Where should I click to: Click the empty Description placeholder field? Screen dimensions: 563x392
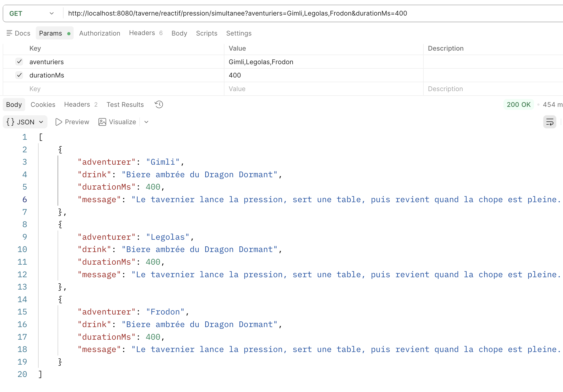click(493, 89)
